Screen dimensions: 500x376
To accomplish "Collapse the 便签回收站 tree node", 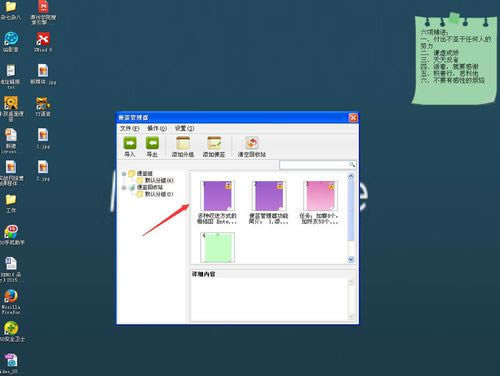I will pyautogui.click(x=124, y=187).
